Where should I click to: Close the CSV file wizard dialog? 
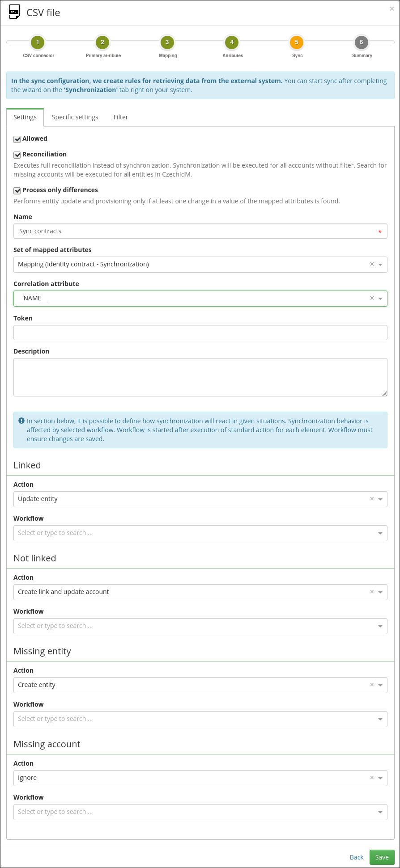392,8
